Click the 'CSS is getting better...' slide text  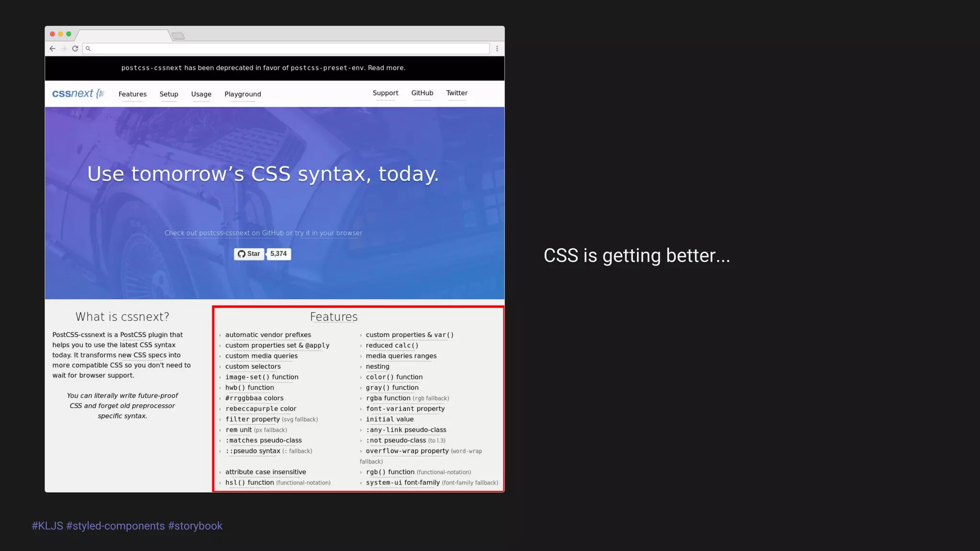(637, 255)
